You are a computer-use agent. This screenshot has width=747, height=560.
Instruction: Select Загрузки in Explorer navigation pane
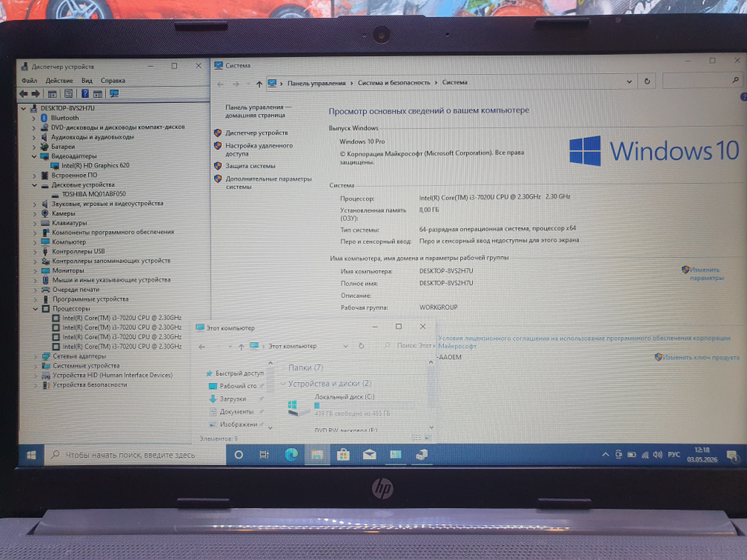(232, 399)
